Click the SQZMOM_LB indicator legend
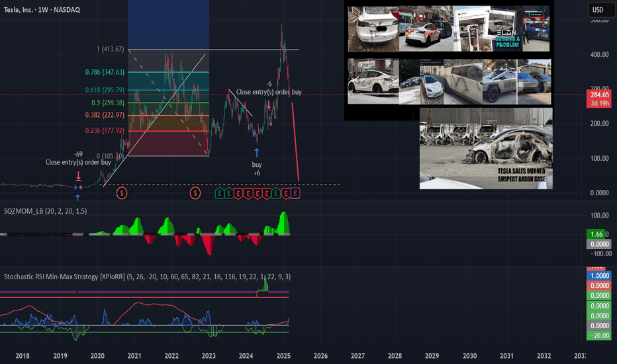Screen dimensions: 617x364 (x=45, y=211)
